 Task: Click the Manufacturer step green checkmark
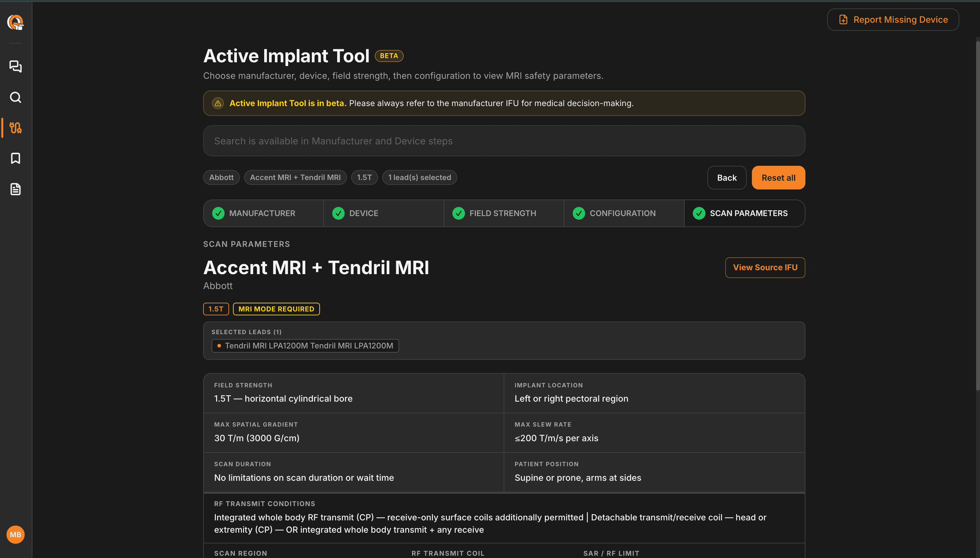[218, 213]
